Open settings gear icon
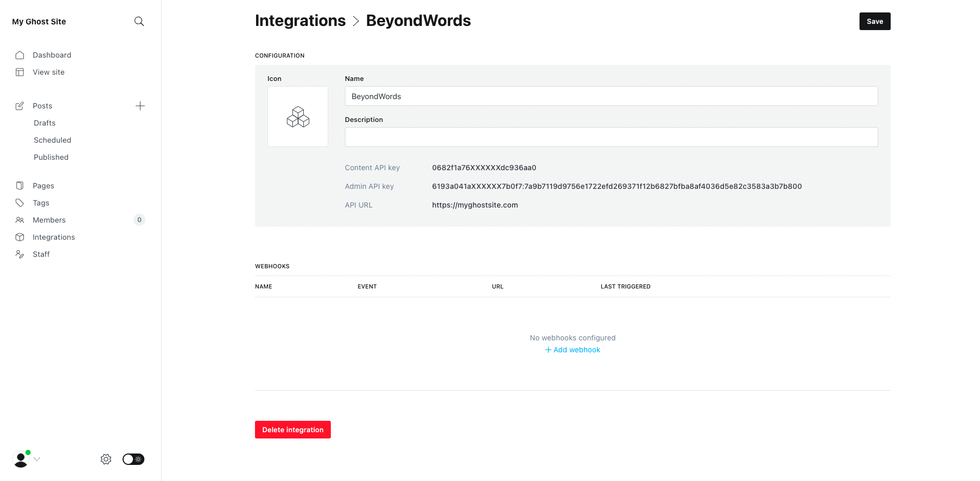 point(106,459)
